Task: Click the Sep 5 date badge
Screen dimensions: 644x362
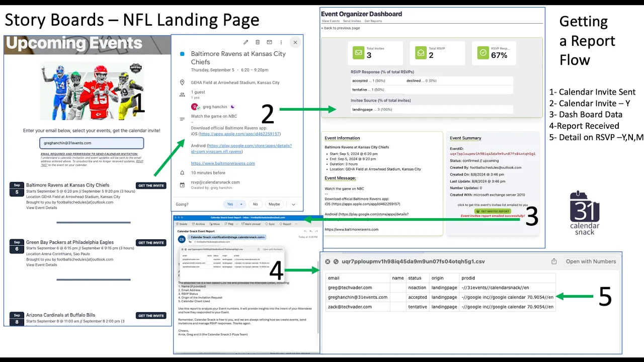Action: click(x=17, y=190)
